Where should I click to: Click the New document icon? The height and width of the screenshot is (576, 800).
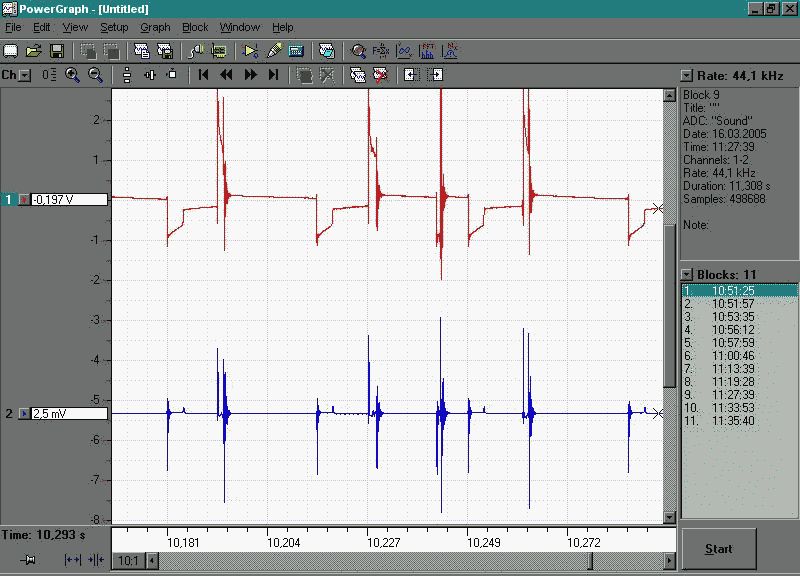coord(11,51)
